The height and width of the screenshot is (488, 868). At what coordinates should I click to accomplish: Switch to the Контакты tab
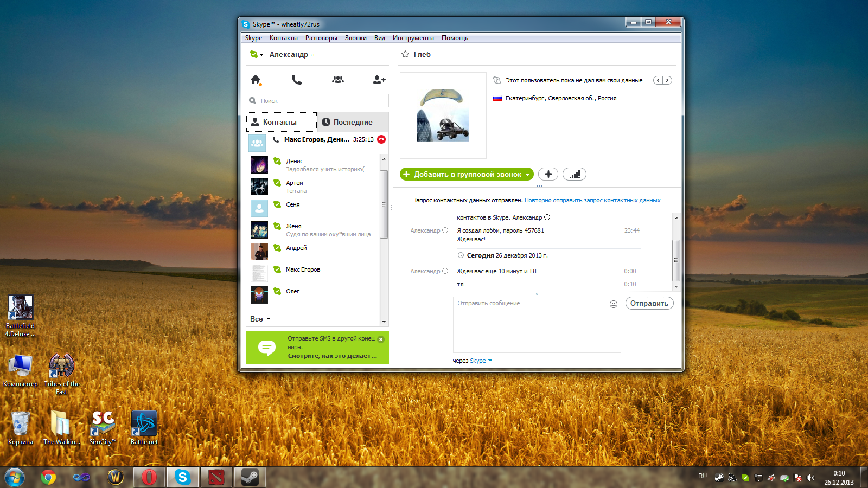coord(282,122)
